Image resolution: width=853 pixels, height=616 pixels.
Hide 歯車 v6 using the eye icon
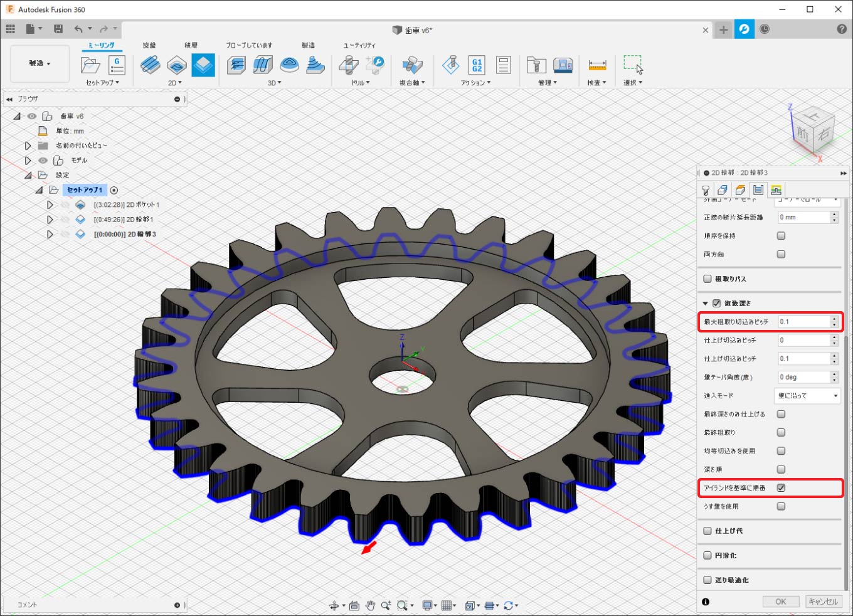[x=32, y=116]
